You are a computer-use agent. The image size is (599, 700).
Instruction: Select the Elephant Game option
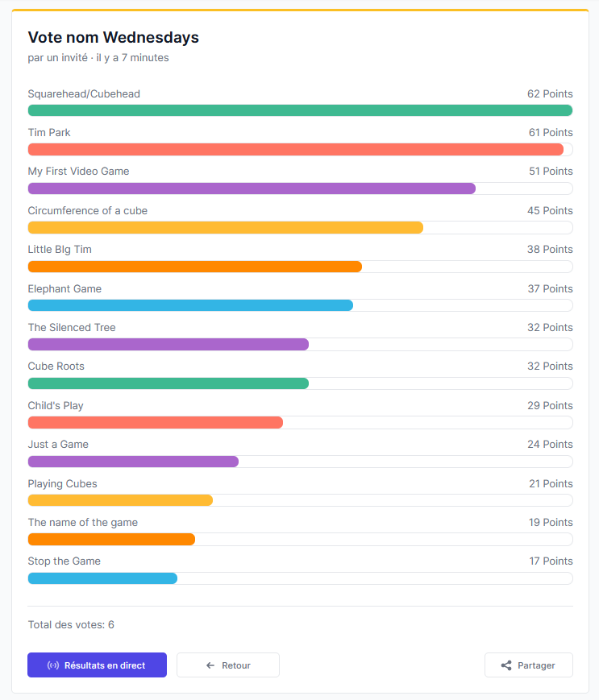coord(64,288)
